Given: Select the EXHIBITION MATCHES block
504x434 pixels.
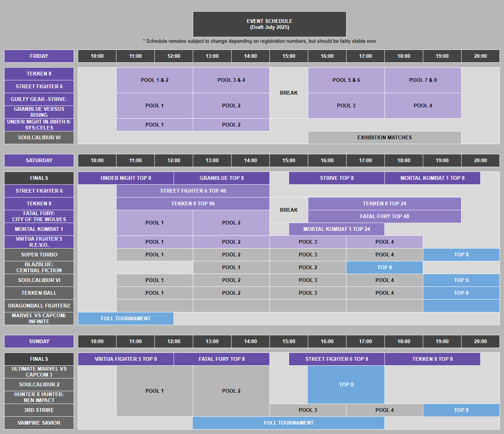Looking at the screenshot, I should tap(384, 137).
